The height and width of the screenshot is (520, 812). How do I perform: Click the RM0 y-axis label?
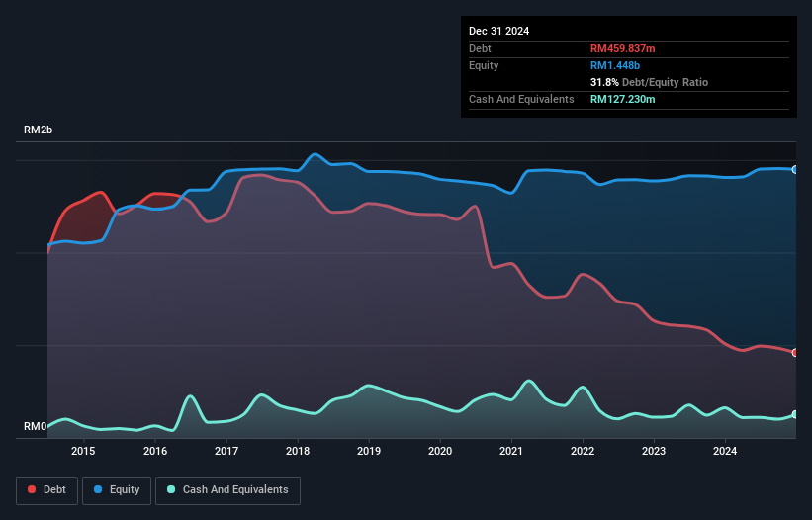tap(36, 427)
